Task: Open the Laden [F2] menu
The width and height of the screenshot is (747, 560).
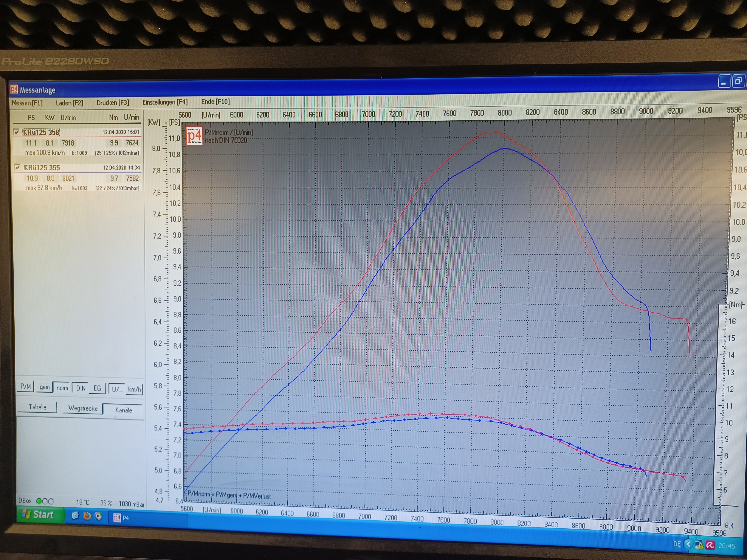Action: point(70,103)
